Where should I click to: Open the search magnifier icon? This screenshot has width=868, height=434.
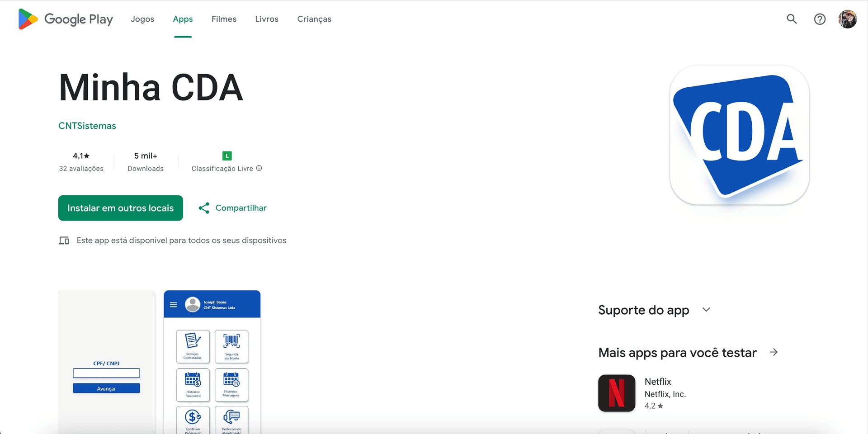[x=792, y=19]
